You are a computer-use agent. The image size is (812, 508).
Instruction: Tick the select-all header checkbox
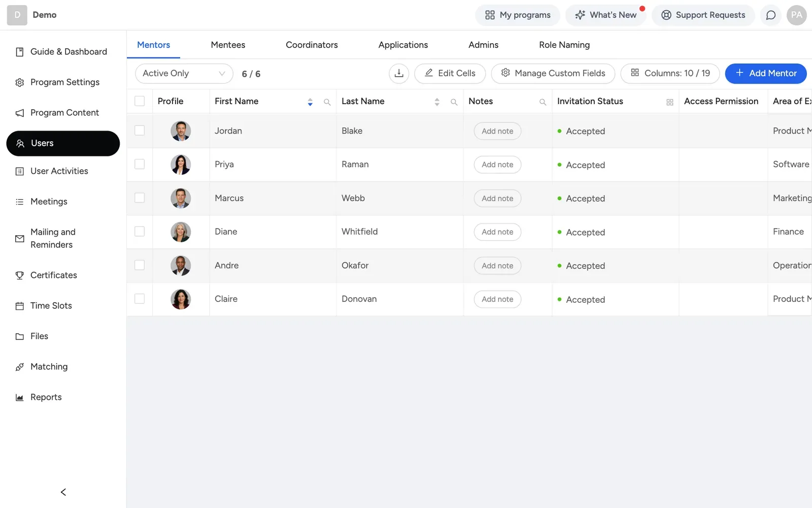coord(140,101)
